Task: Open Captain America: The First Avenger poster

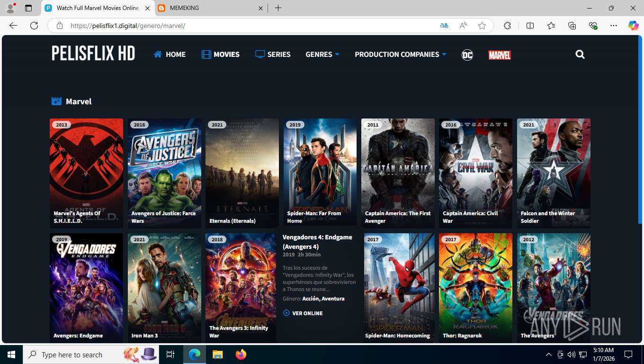Action: tap(398, 173)
